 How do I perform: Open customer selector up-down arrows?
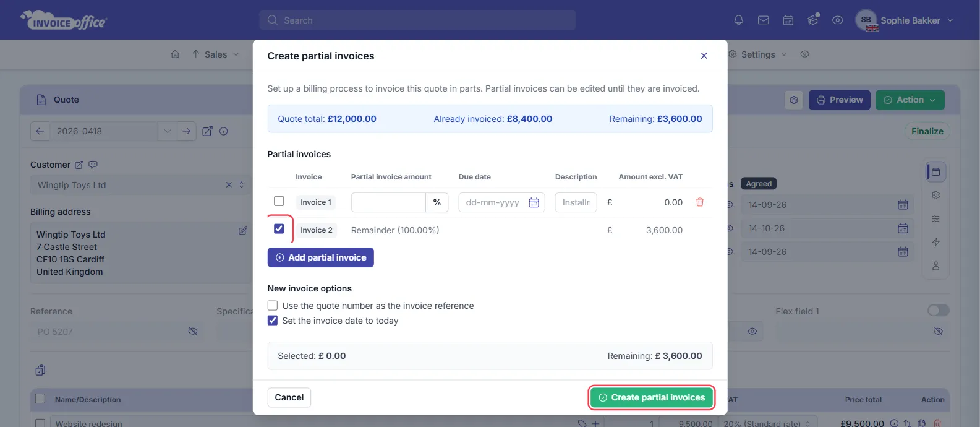click(241, 185)
